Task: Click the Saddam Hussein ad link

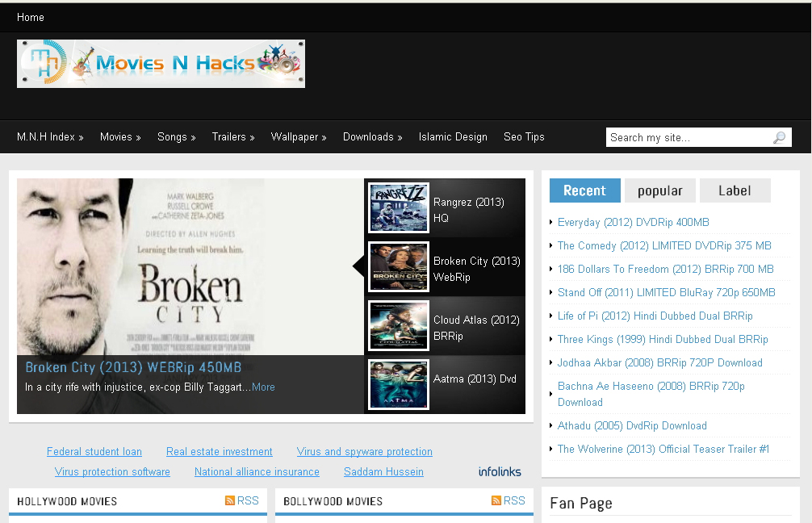Action: pos(383,471)
